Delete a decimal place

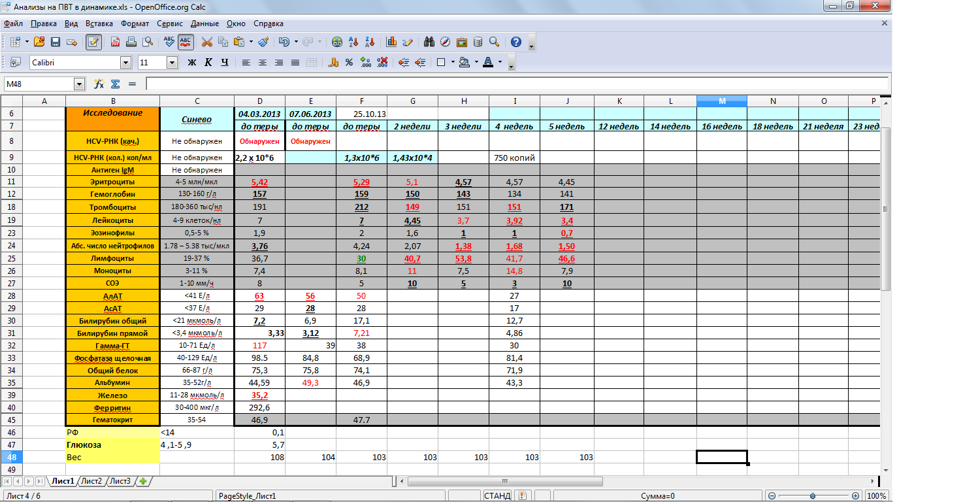point(383,62)
